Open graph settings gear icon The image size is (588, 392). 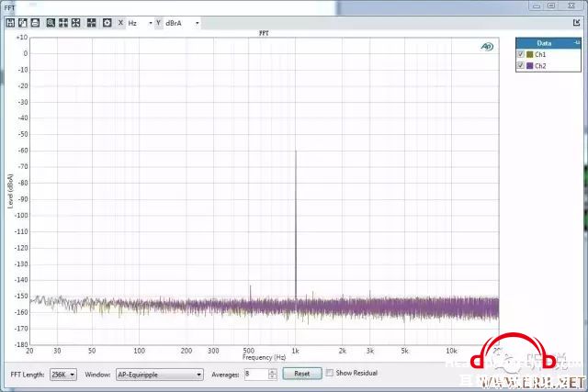[107, 23]
